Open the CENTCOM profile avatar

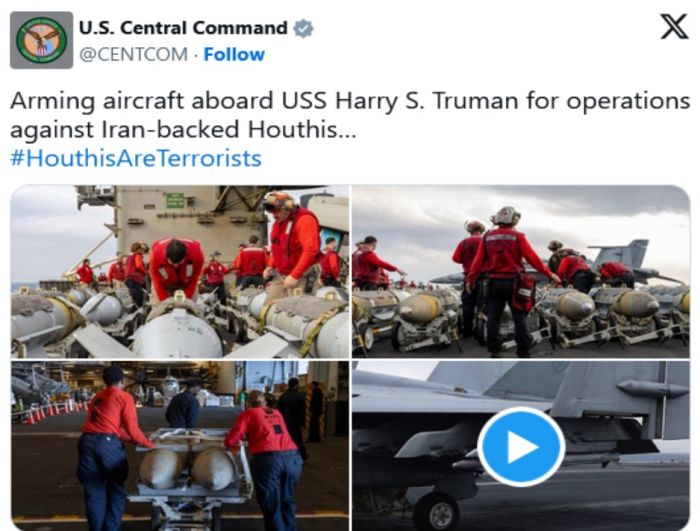[42, 40]
